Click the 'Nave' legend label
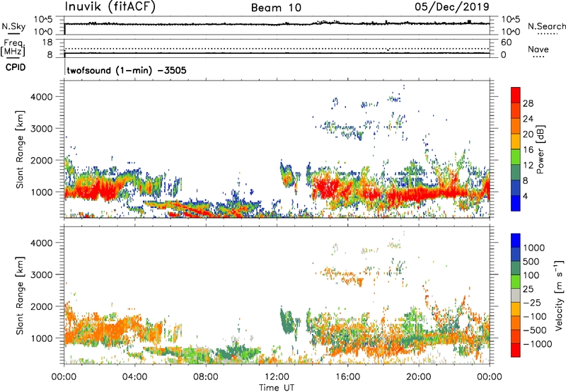Viewport: 566px width, 392px height. [x=538, y=49]
